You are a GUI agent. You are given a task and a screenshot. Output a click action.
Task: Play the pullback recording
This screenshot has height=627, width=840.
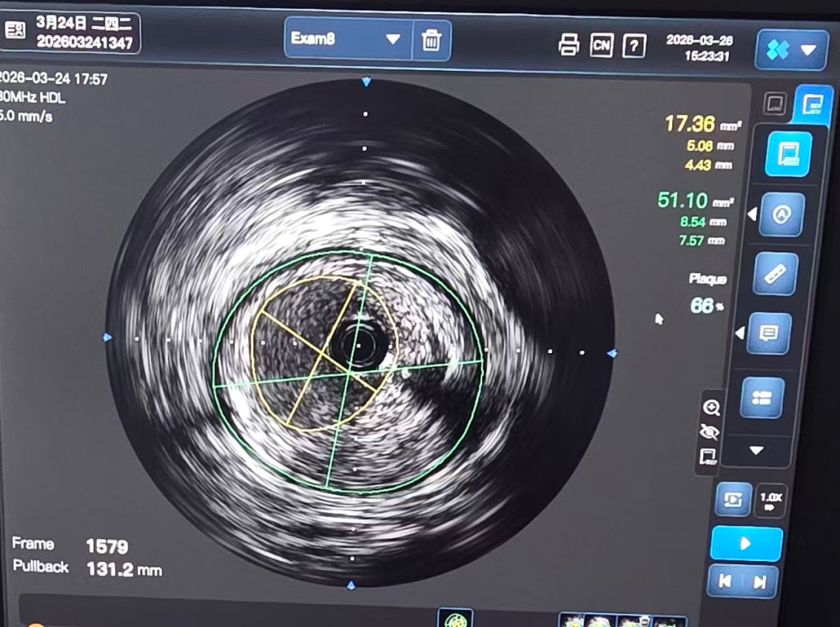(746, 544)
